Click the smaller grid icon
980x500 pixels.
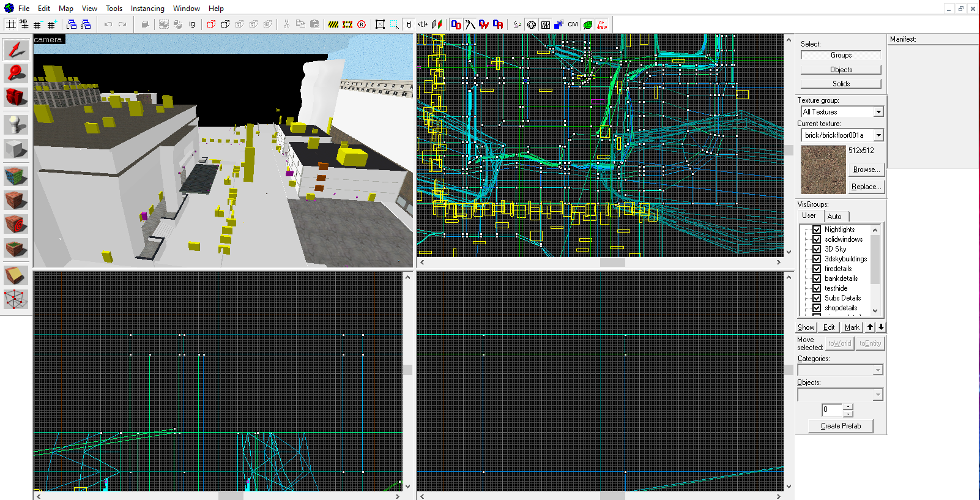pos(37,24)
